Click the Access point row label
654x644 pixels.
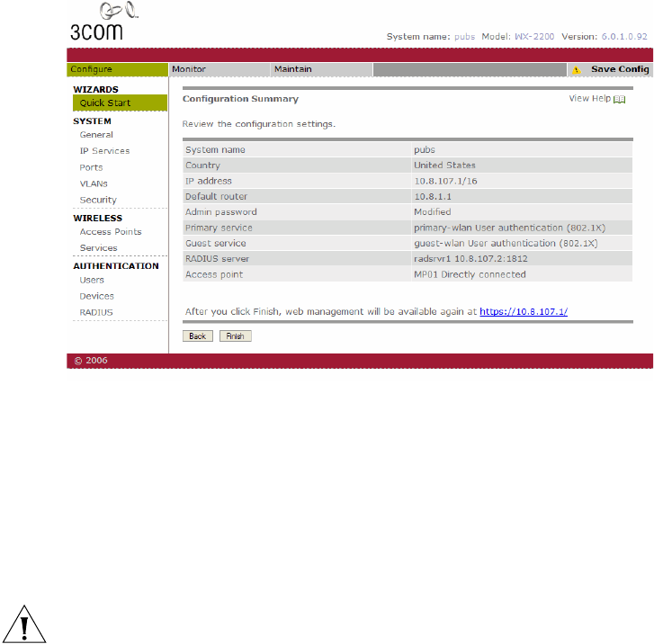point(214,274)
